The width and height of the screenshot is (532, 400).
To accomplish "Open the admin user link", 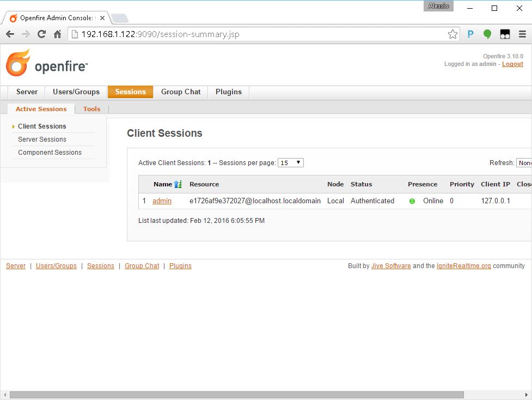I will (162, 201).
